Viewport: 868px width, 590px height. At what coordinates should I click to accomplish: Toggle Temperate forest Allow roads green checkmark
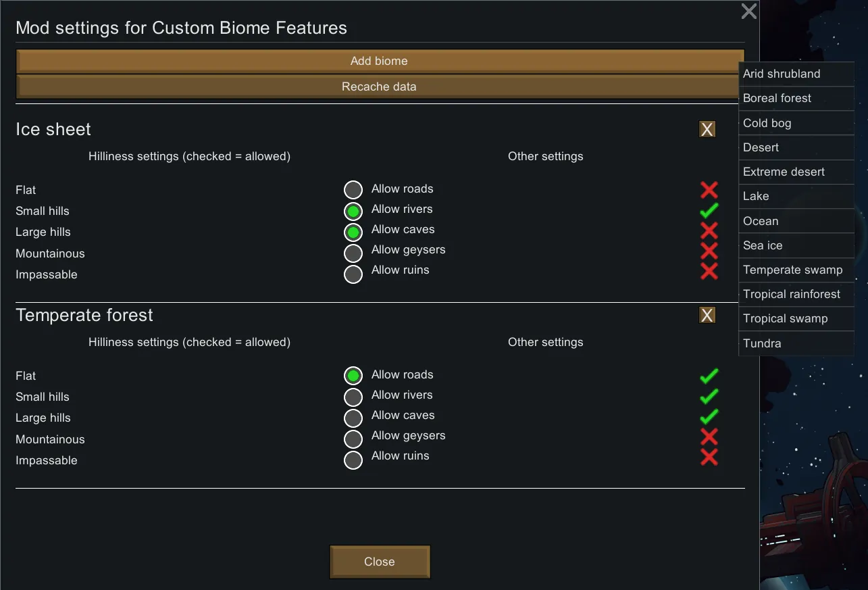click(x=709, y=376)
